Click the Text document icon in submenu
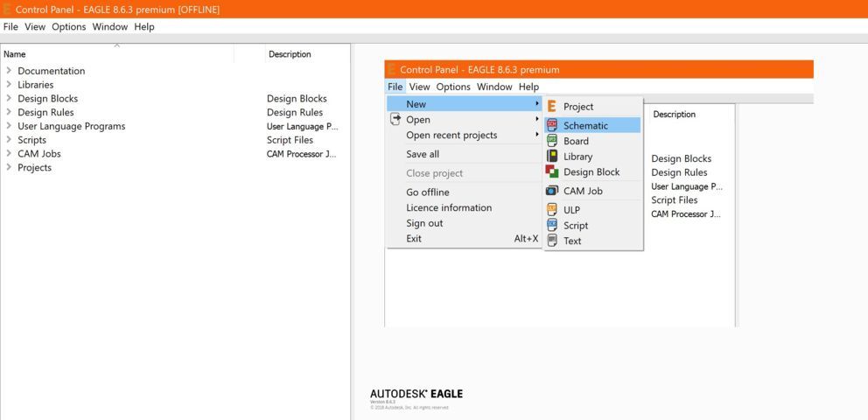Viewport: 868px width, 420px height. 552,240
